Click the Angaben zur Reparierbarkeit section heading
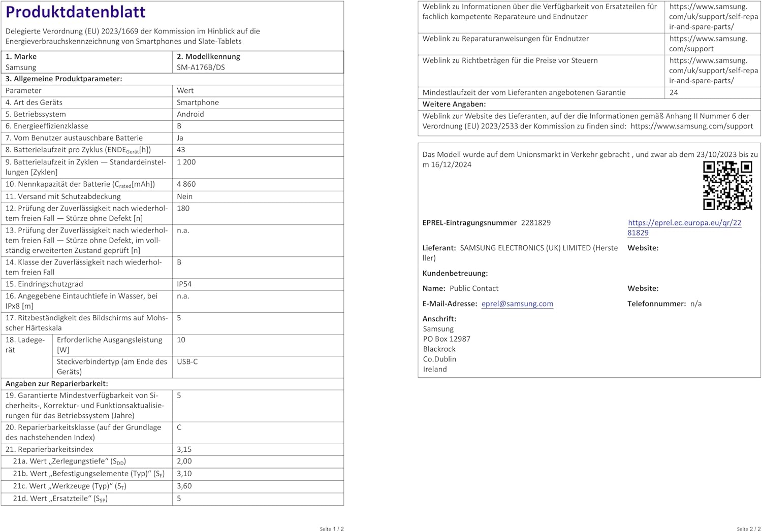This screenshot has height=532, width=762. [57, 384]
